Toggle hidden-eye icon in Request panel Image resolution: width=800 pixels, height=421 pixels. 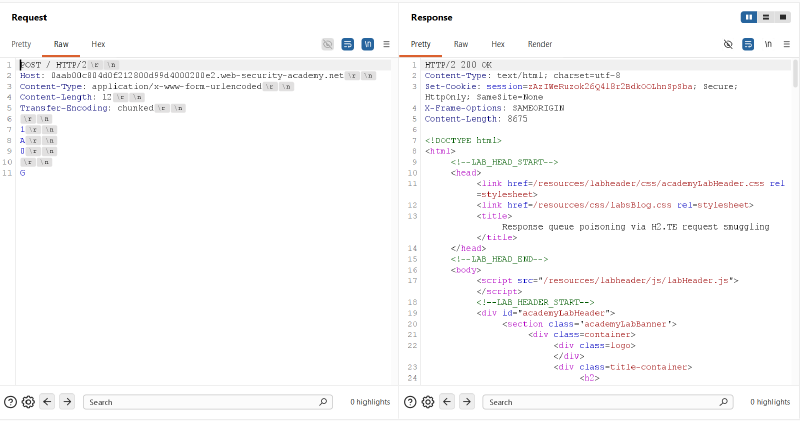pos(328,44)
